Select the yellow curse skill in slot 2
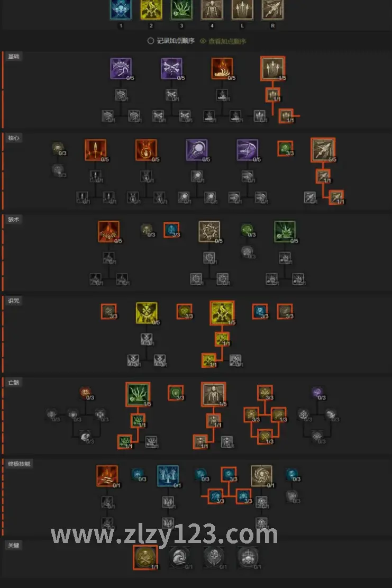 (151, 9)
